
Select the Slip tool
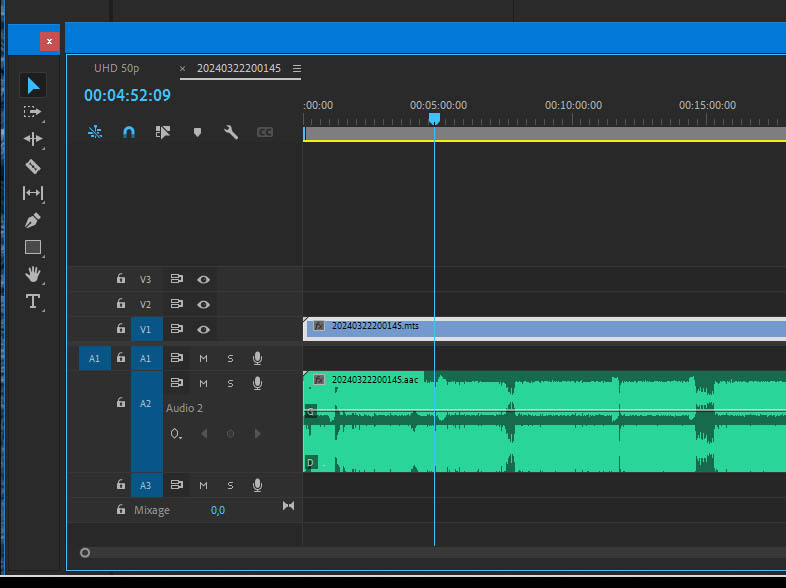(33, 193)
